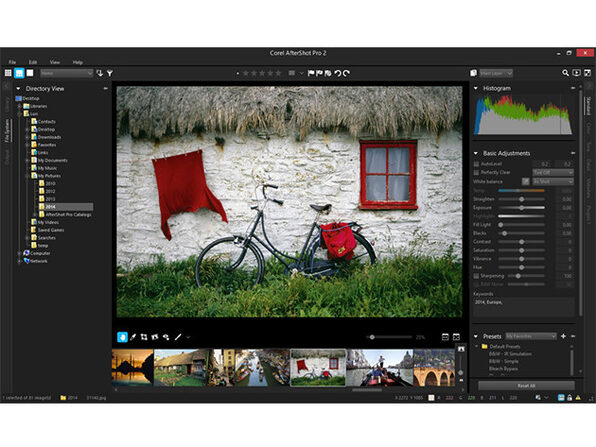596x447 pixels.
Task: Select the stone bridge thumbnail in filmstrip
Action: (x=434, y=368)
